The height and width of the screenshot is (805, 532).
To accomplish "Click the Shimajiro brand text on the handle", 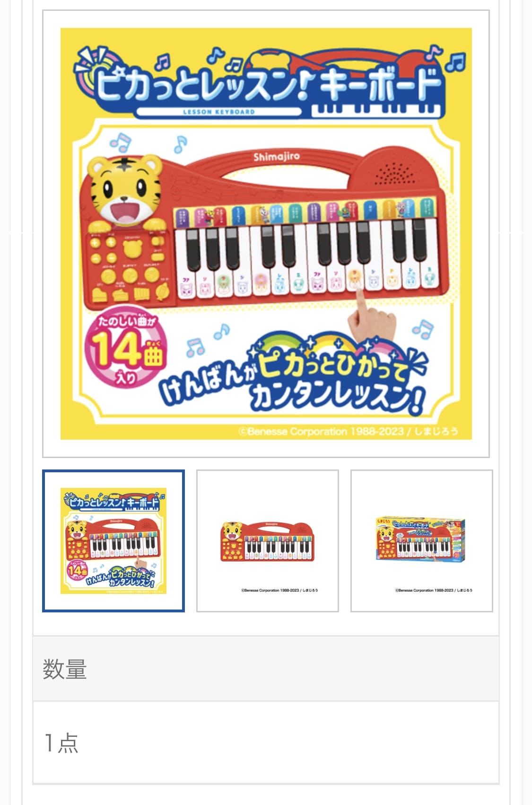I will click(276, 156).
